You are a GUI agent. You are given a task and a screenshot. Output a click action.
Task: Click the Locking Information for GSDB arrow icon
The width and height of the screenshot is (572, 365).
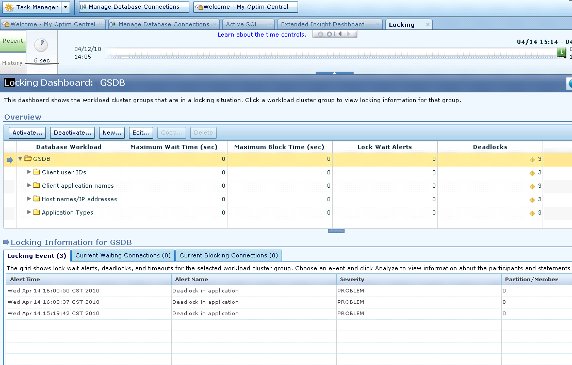click(x=6, y=242)
